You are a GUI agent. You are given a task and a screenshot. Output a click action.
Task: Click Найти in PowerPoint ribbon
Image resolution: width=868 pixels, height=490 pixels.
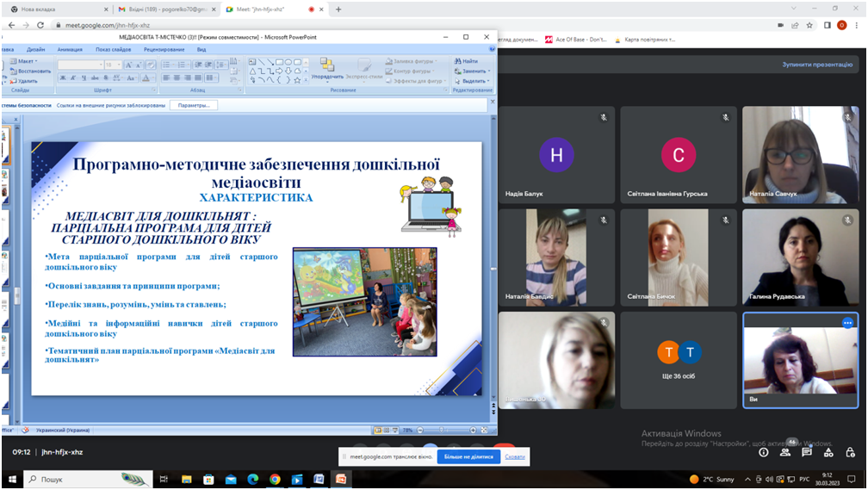coord(467,61)
